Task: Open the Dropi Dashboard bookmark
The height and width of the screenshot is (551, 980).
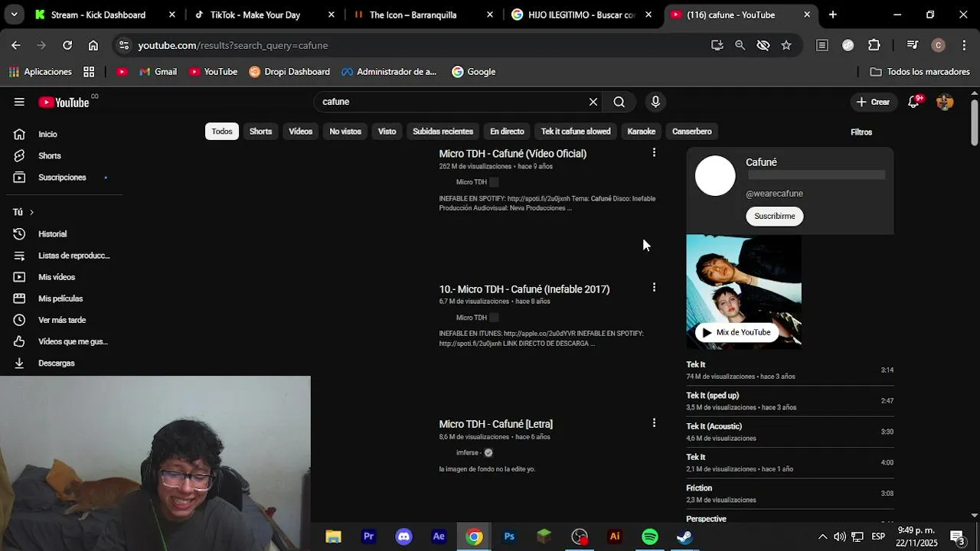Action: pyautogui.click(x=289, y=72)
